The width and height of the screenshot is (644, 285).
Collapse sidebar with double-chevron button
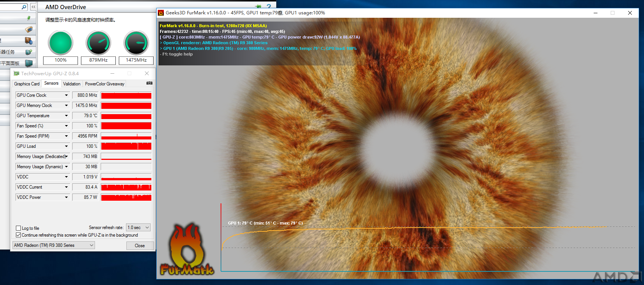point(33,7)
